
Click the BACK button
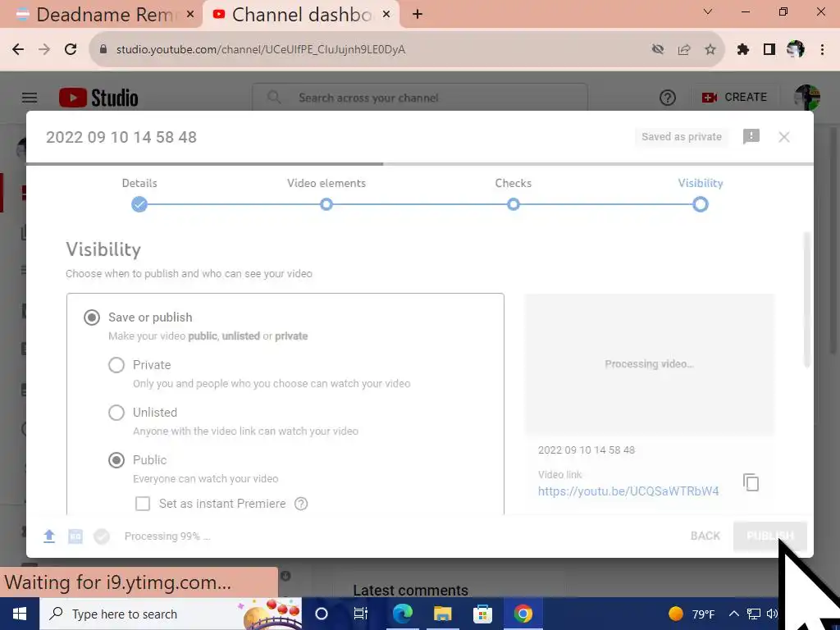click(705, 536)
